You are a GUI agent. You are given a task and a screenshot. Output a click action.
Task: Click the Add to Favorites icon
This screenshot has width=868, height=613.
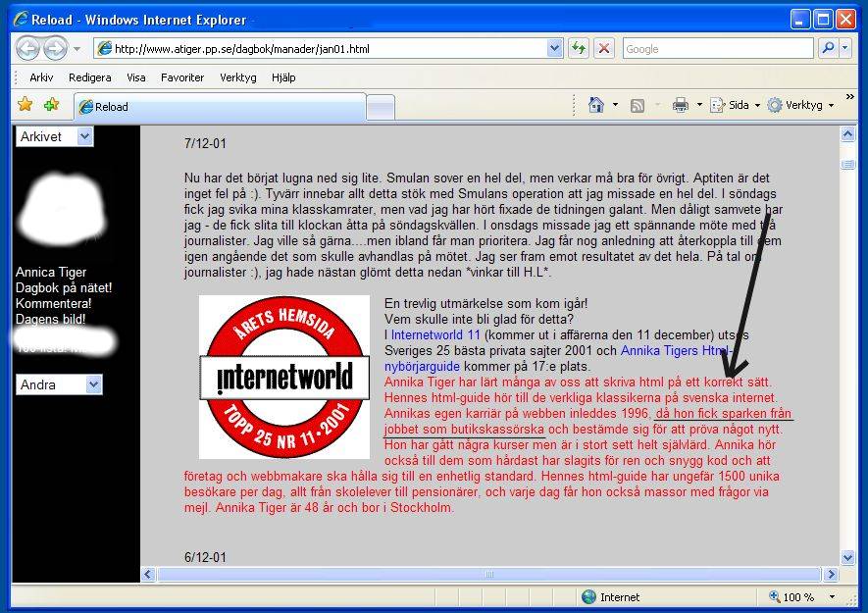(51, 104)
